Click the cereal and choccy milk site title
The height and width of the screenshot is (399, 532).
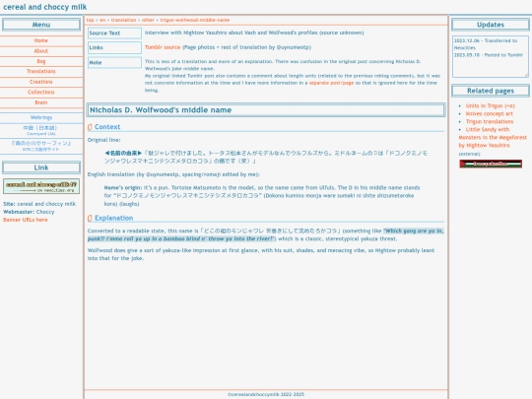[x=44, y=7]
